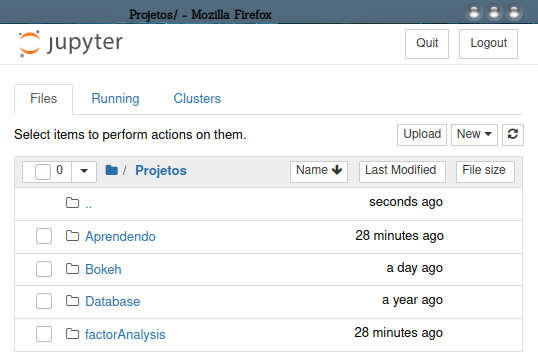Sort files by Name column
The image size is (538, 363).
319,171
